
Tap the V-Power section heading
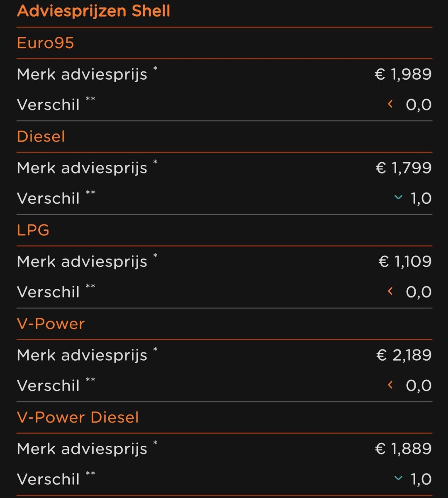coord(51,324)
